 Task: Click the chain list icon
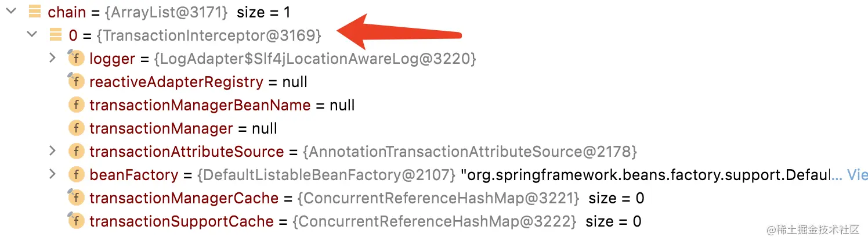35,12
